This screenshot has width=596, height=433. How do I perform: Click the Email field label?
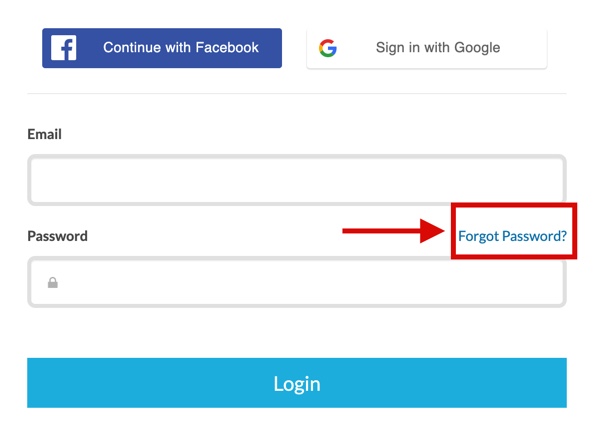[x=44, y=134]
